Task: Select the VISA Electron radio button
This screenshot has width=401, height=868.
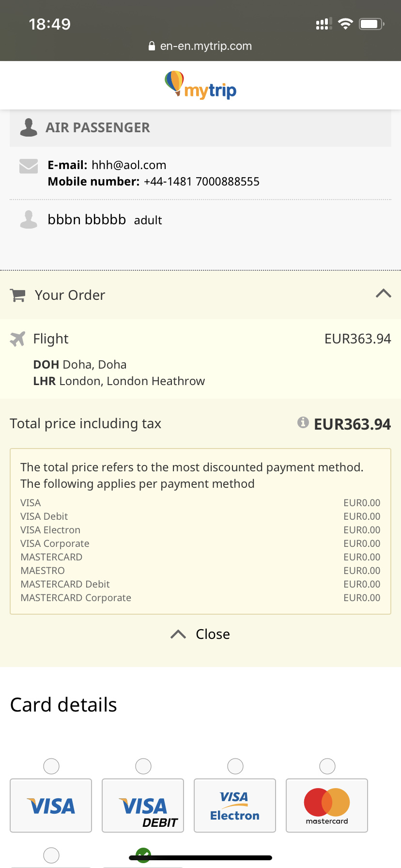Action: pos(235,766)
